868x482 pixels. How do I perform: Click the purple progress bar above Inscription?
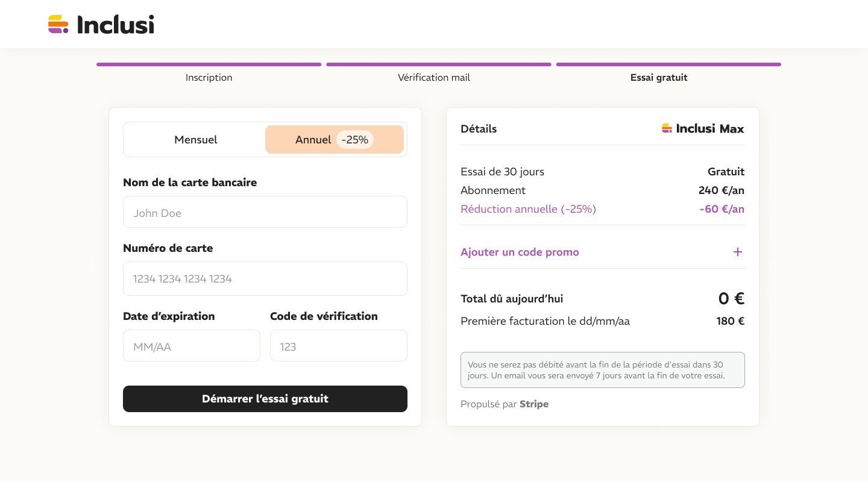(209, 64)
